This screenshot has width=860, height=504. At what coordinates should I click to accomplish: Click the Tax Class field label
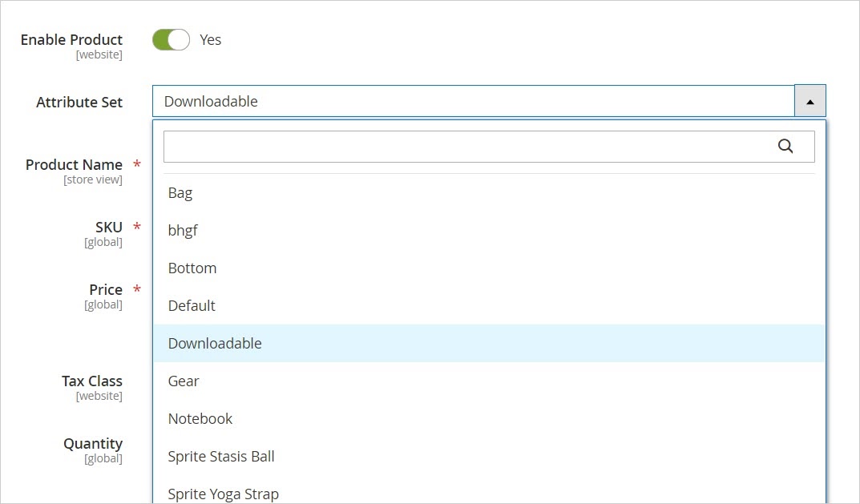[91, 381]
